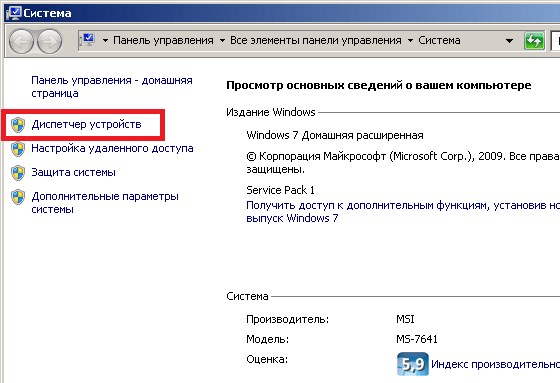Click Индекс производительности link
This screenshot has width=560, height=383.
click(x=496, y=364)
